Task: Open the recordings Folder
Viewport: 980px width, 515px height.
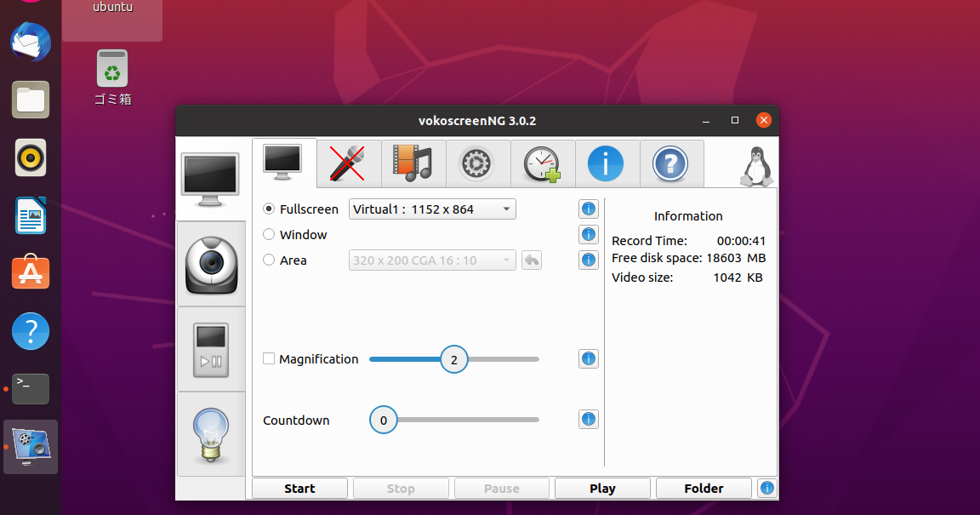Action: 704,488
